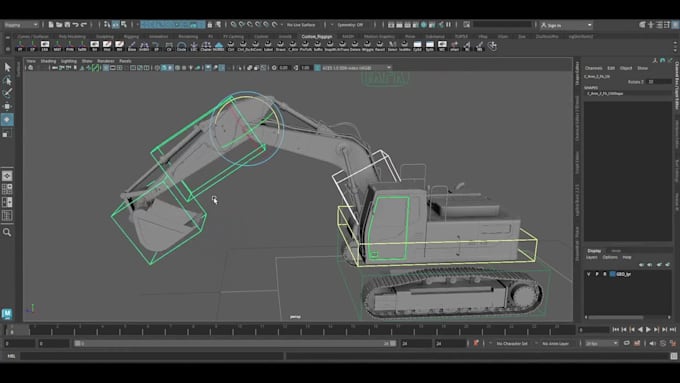Pause Viewport 2.0 update icon
Screen dimensions: 680x383
[x=449, y=25]
